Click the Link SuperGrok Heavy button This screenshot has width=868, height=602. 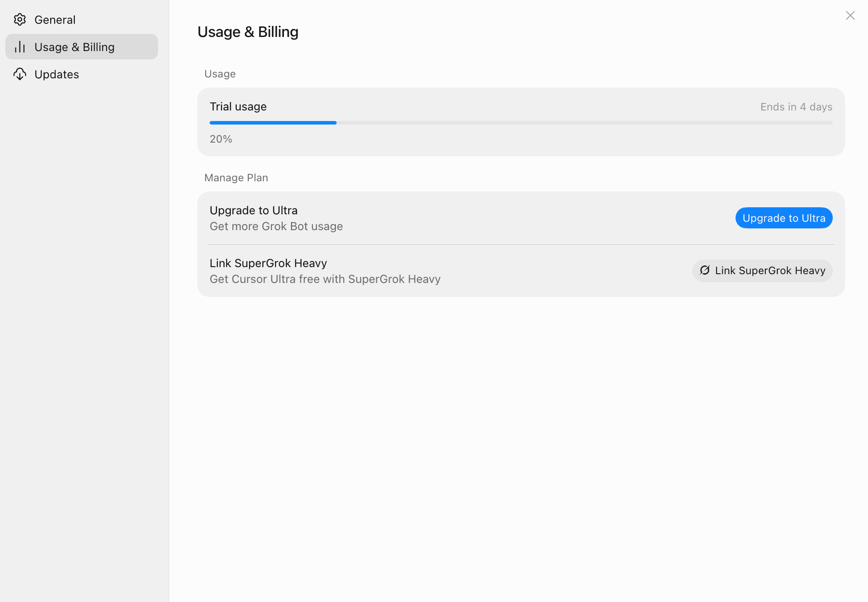click(x=762, y=271)
